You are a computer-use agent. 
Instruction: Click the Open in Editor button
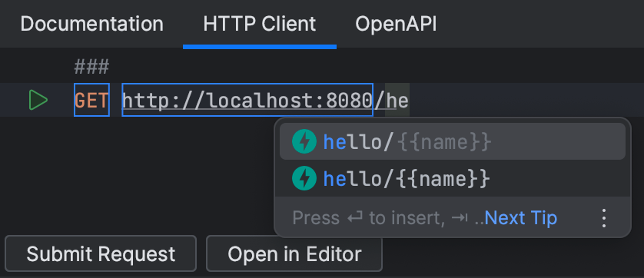tap(294, 253)
